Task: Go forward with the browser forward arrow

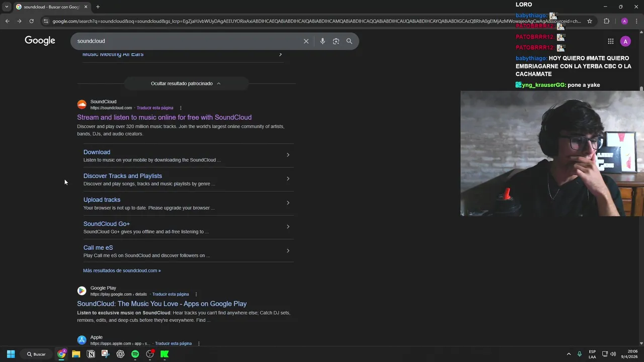Action: (19, 21)
